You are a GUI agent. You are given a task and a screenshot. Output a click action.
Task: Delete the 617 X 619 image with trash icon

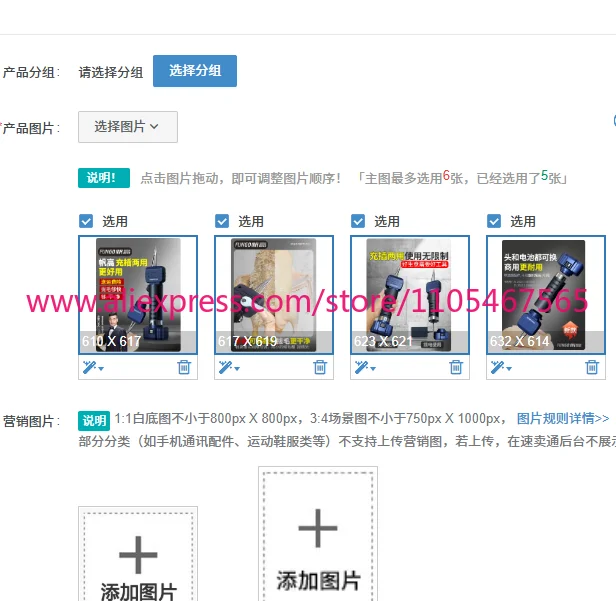[320, 367]
